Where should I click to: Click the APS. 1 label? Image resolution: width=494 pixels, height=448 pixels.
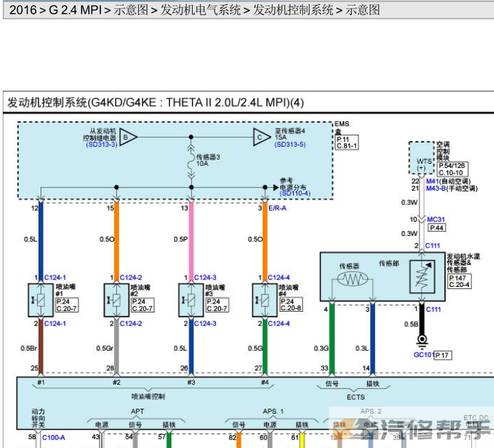(273, 412)
